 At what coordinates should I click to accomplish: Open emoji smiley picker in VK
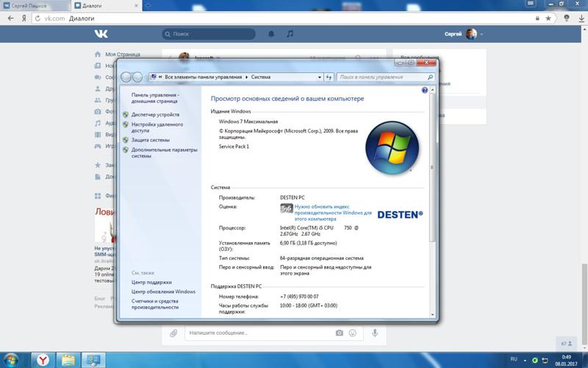[353, 333]
